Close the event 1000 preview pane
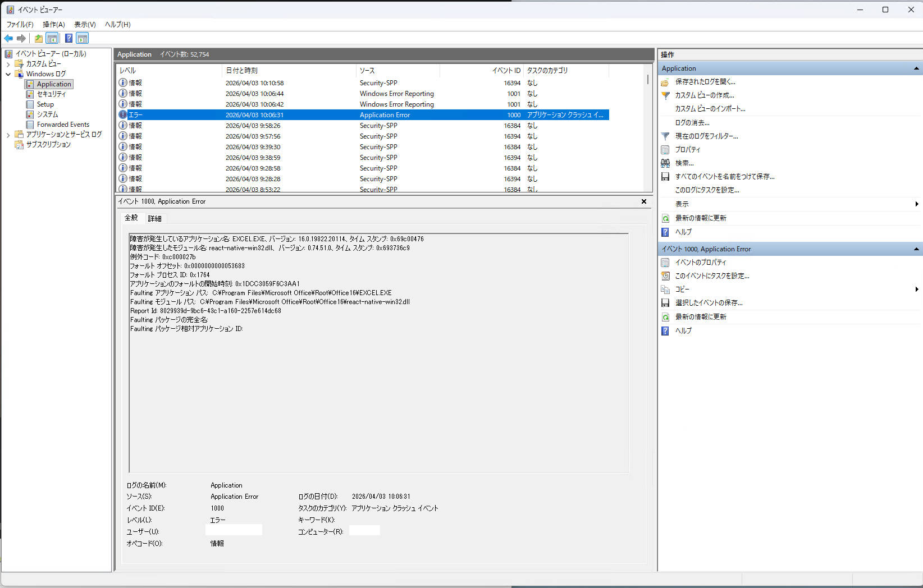This screenshot has width=923, height=588. click(644, 201)
